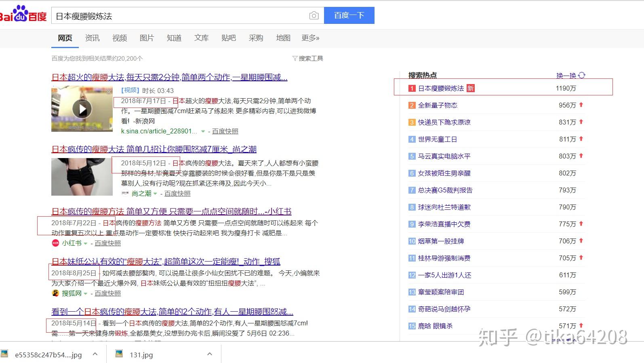This screenshot has height=363, width=644.
Task: Click the shorts photo thumbnail
Action: [82, 177]
